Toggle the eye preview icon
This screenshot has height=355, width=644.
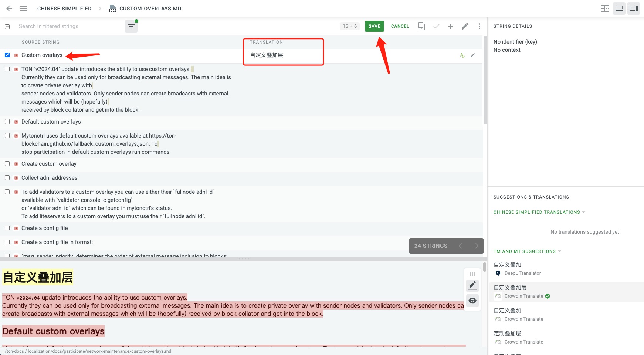click(x=472, y=301)
